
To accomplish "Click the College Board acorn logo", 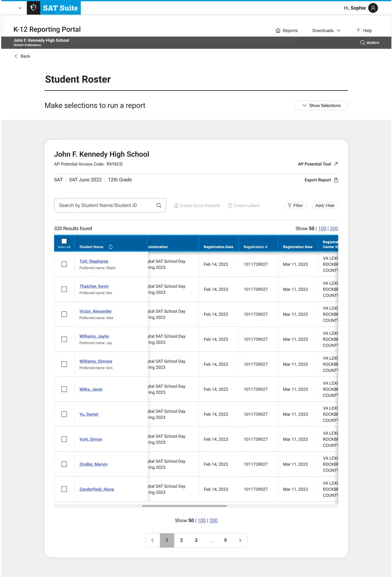I will pos(34,8).
